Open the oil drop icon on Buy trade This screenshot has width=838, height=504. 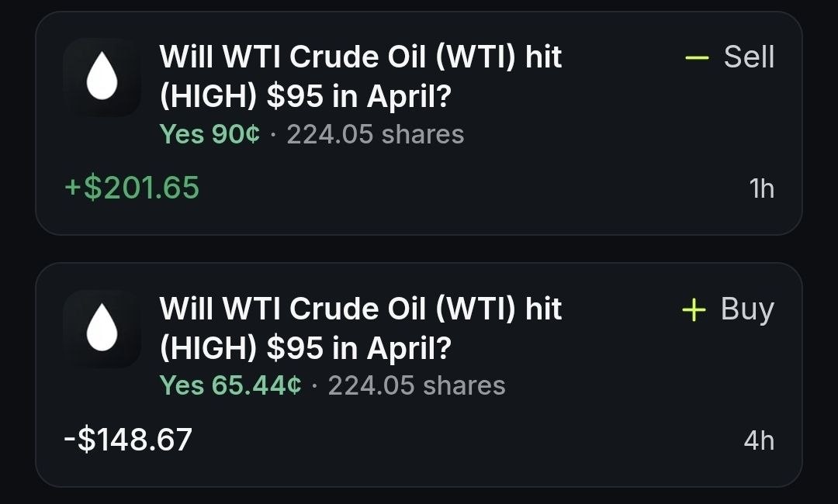pyautogui.click(x=102, y=328)
